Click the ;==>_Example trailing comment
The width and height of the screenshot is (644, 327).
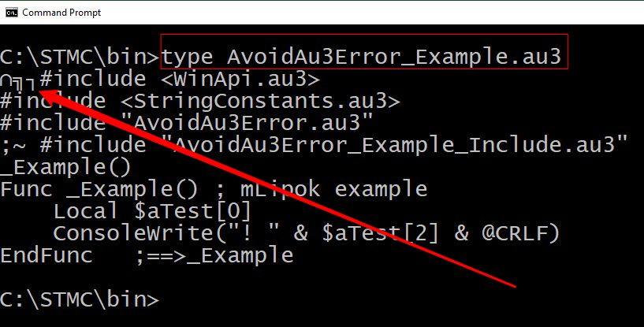[x=214, y=255]
